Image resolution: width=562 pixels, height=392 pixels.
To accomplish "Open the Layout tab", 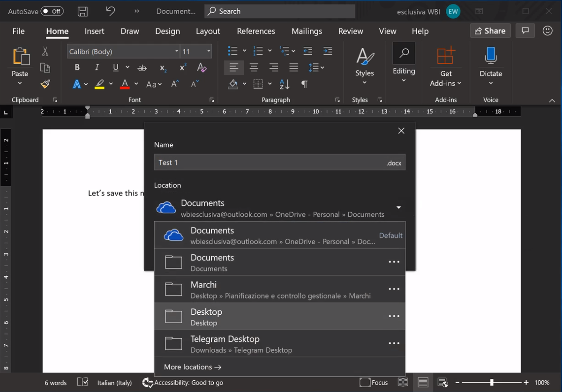I will tap(208, 31).
